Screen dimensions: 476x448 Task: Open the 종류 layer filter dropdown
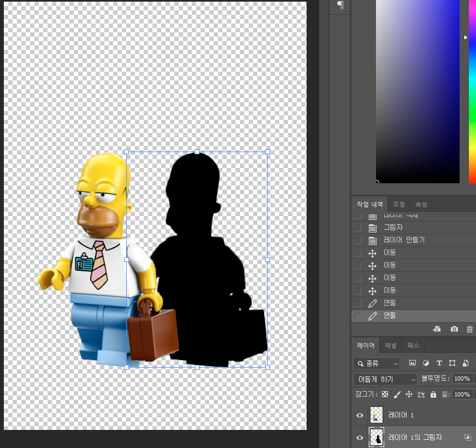click(377, 364)
